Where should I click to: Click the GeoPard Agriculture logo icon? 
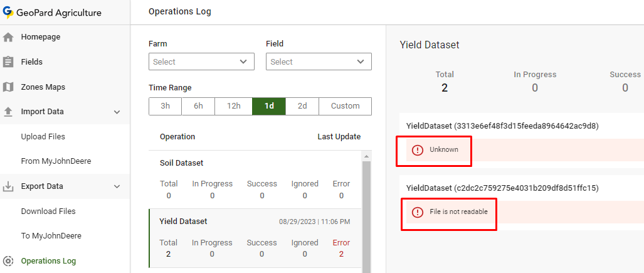point(8,12)
